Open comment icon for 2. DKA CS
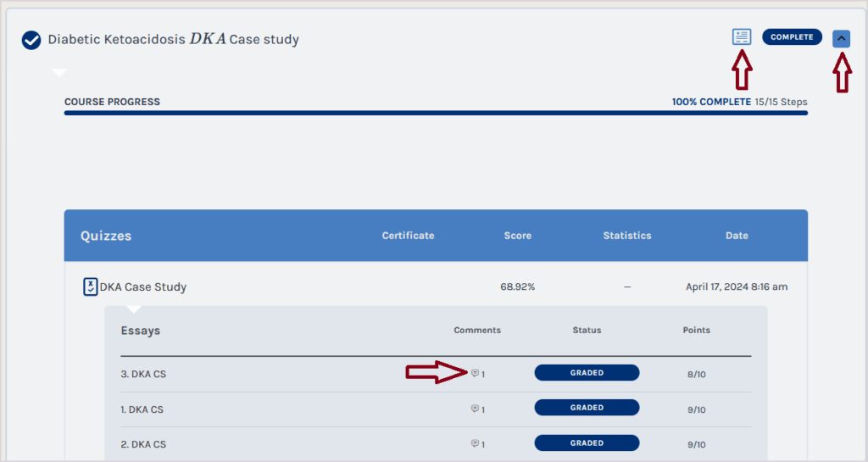This screenshot has width=868, height=462. tap(476, 443)
